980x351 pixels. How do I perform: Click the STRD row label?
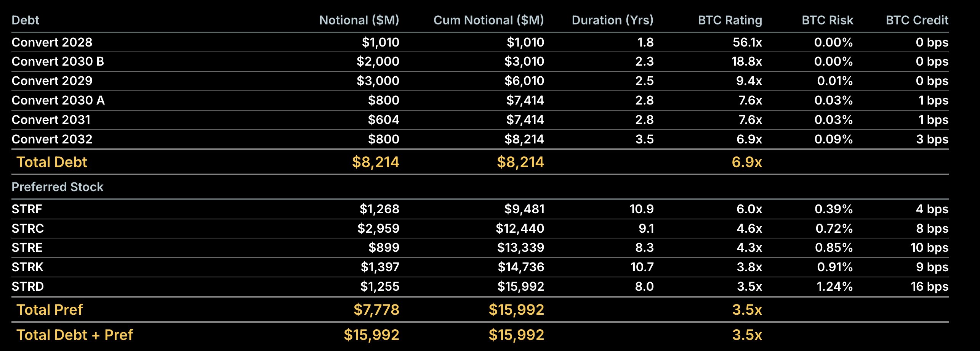[x=28, y=287]
